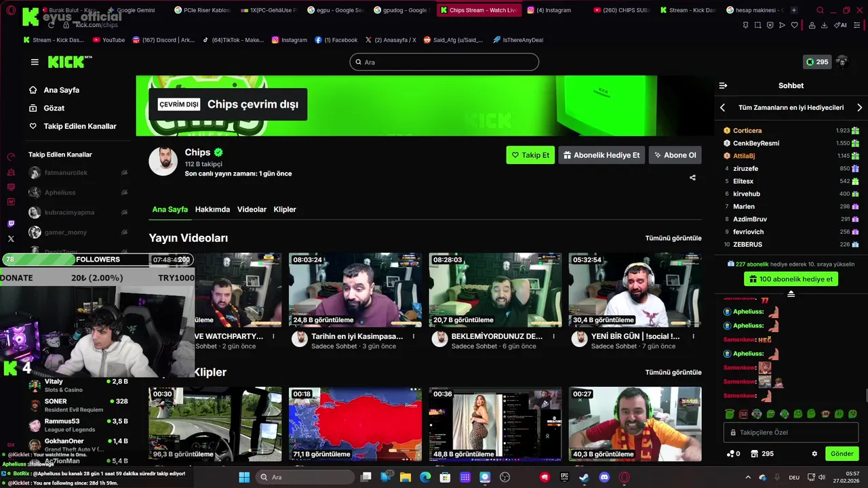Go to previous gift leaderboard with left chevron
The width and height of the screenshot is (868, 488).
(x=722, y=107)
